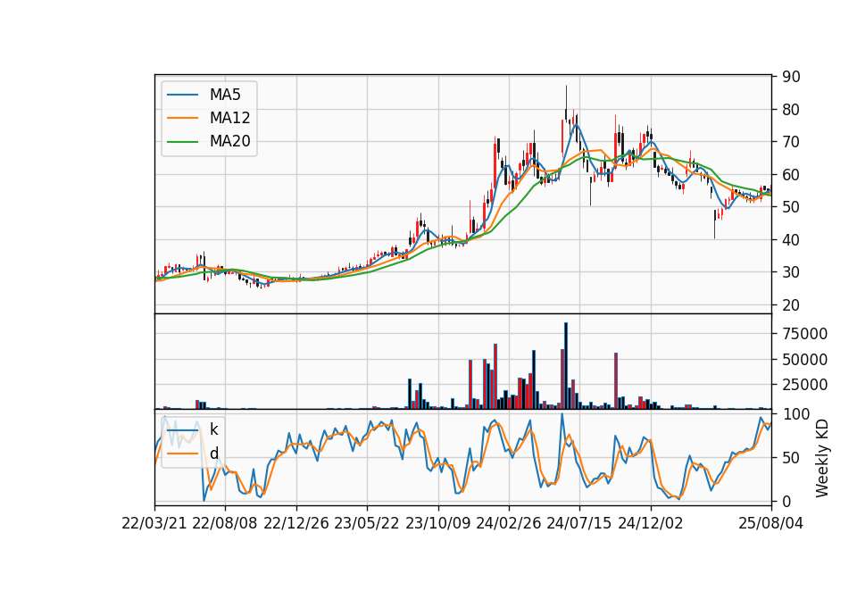Click the MA12 orange legend line sample
The width and height of the screenshot is (857, 616).
coord(182,118)
